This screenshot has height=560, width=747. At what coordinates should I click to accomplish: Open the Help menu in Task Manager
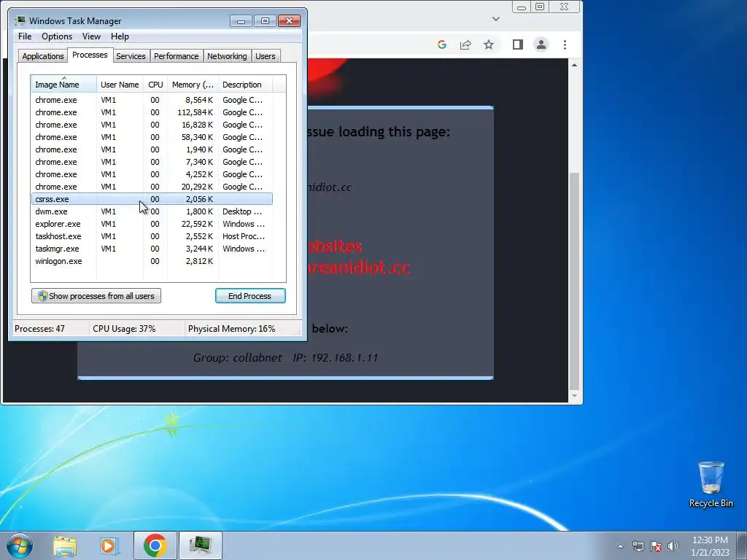click(120, 36)
